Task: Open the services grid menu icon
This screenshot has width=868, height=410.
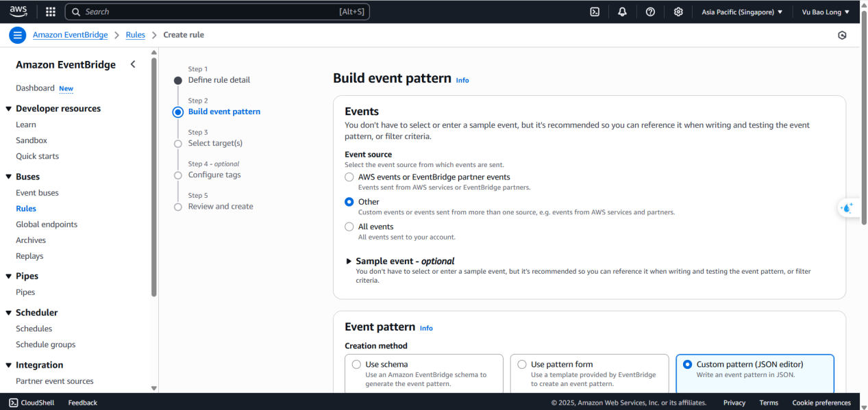Action: pos(51,12)
